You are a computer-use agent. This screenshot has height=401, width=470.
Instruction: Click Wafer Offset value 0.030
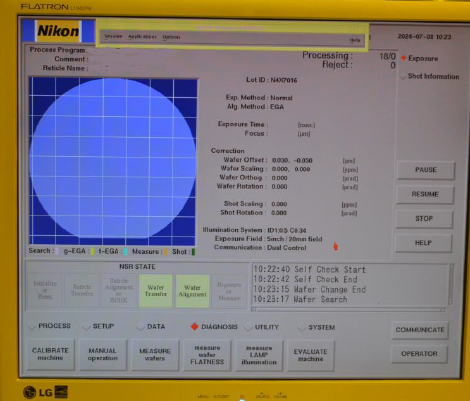click(280, 160)
